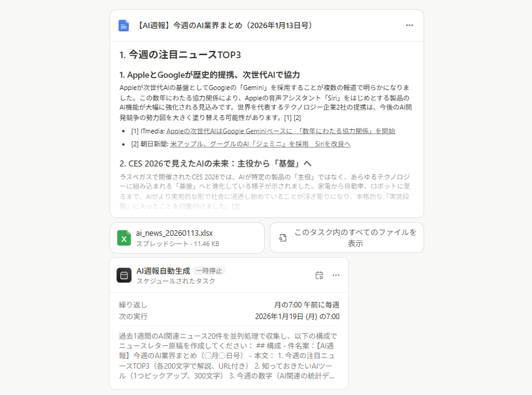Click the blue document icon in the newsletter header
Viewport: 532px width, 395px height.
(124, 26)
